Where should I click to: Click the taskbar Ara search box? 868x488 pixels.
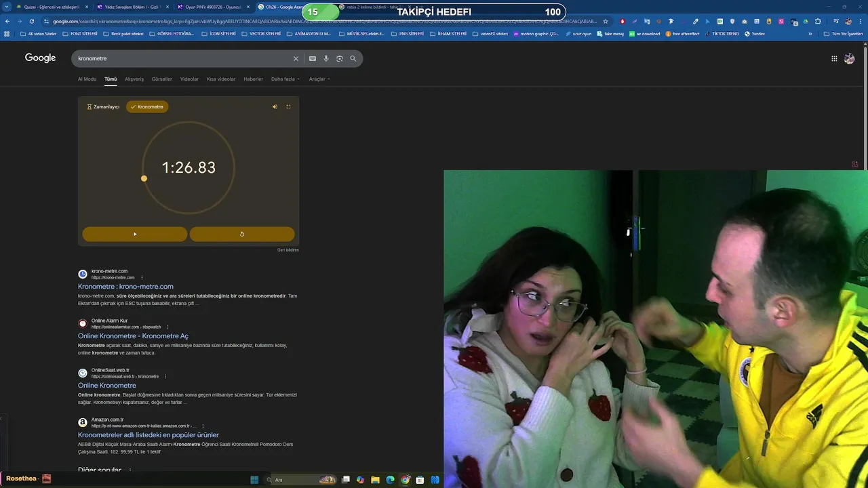[300, 480]
